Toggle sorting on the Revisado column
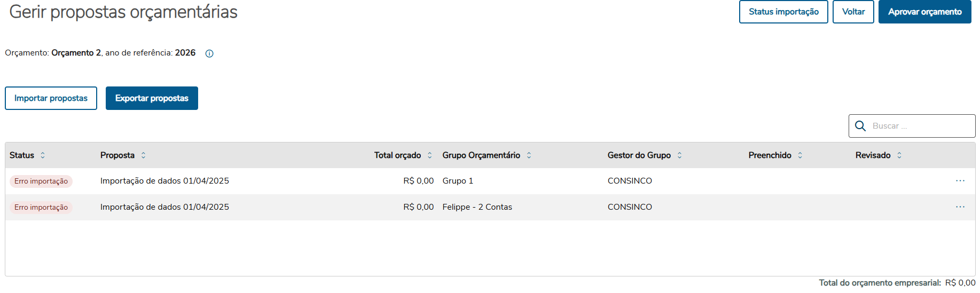 (x=899, y=155)
